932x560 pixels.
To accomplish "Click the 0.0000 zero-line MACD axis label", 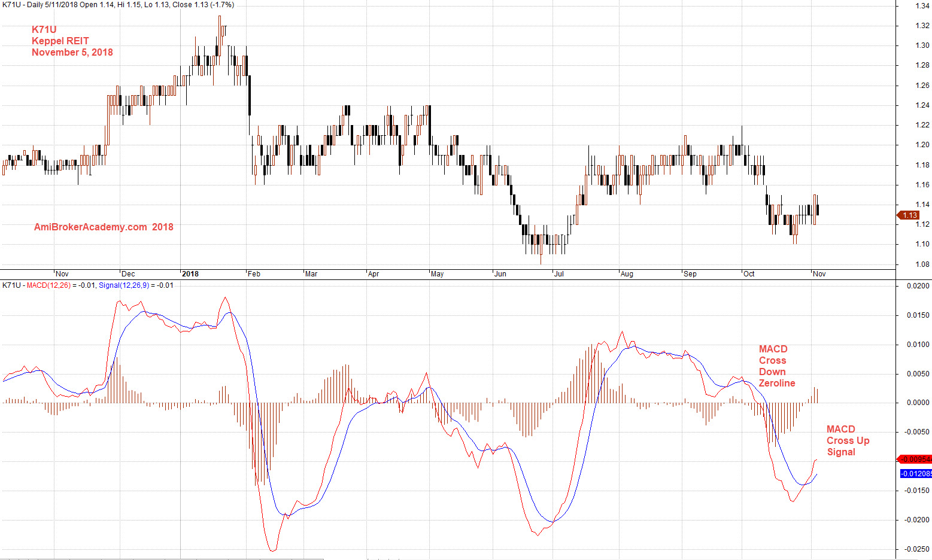I will 918,402.
